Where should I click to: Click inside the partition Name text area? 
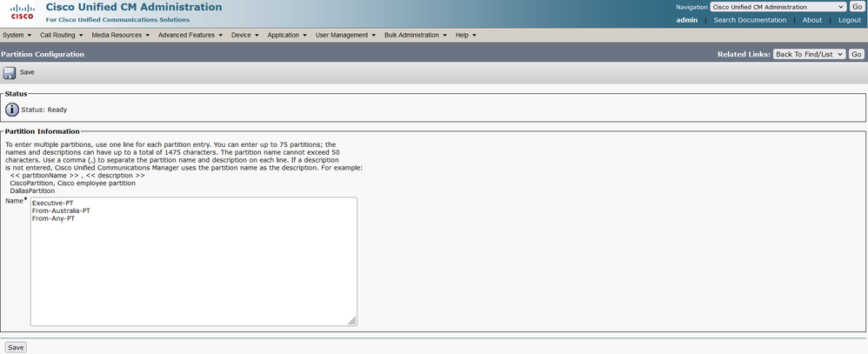(194, 262)
